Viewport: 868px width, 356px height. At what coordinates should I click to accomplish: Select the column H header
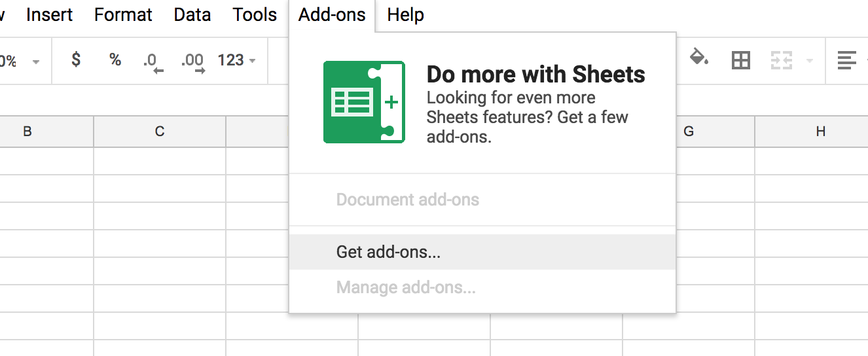click(x=820, y=132)
